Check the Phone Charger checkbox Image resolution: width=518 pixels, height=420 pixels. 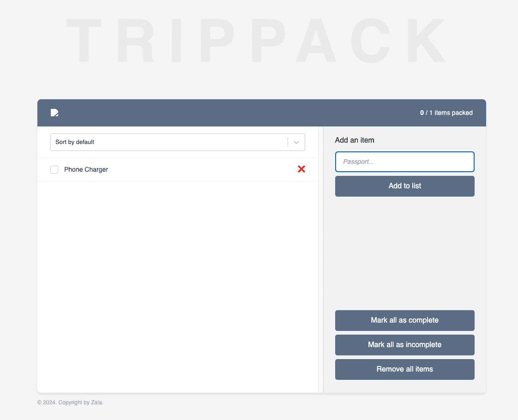[x=54, y=169]
